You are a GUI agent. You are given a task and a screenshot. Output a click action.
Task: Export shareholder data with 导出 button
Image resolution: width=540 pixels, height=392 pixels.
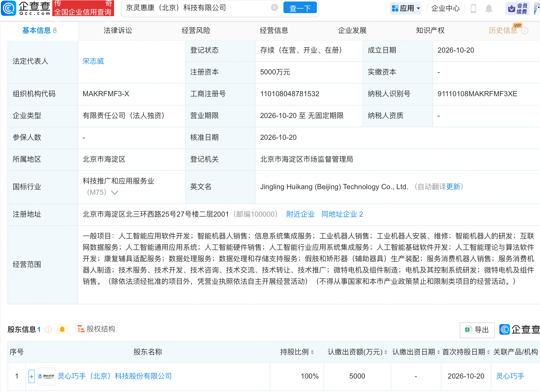click(x=477, y=330)
